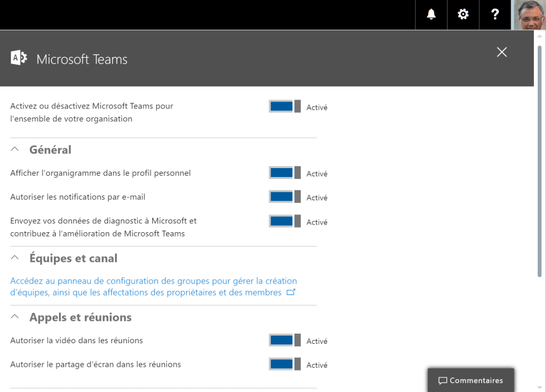Turn off sending diagnostic data to Microsoft
Screen dimensions: 546x392
point(284,221)
